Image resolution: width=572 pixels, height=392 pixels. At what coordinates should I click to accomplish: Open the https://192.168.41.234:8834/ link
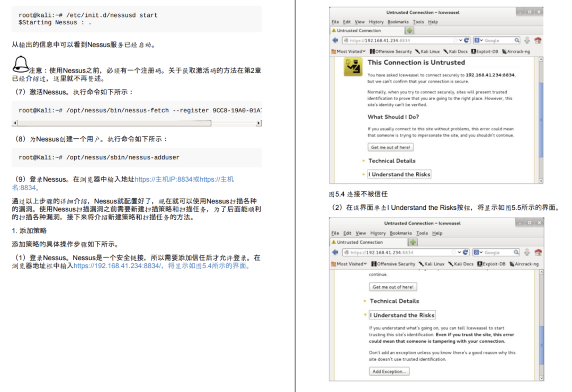click(x=117, y=266)
